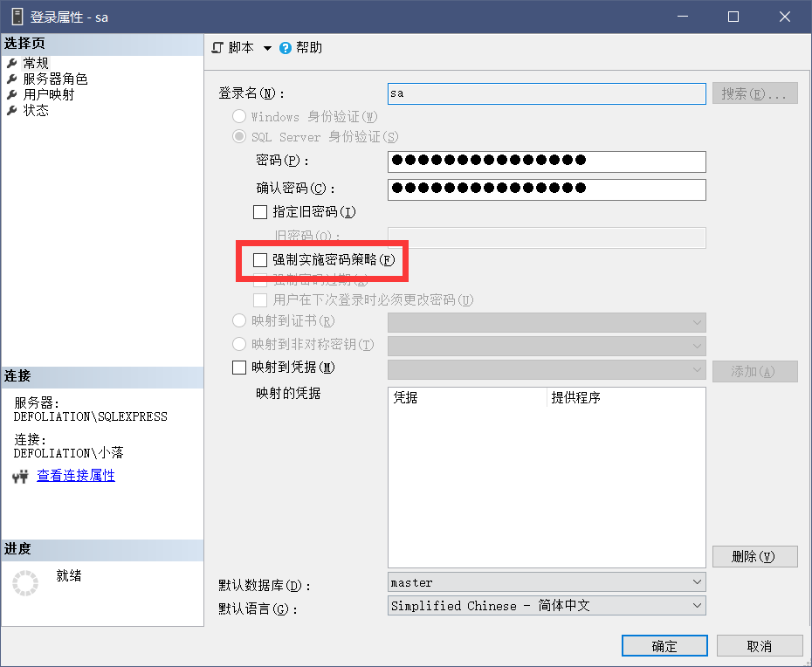The image size is (812, 667).
Task: Click the progress spinner icon
Action: pyautogui.click(x=24, y=583)
